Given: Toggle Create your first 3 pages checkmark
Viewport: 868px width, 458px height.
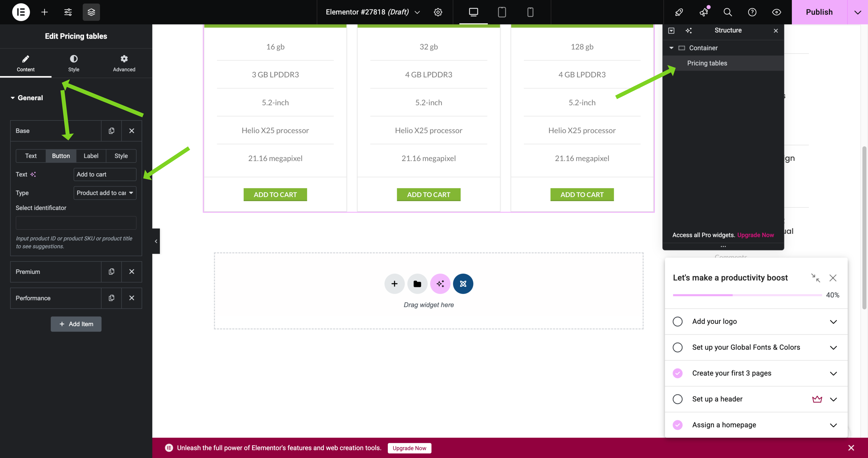Looking at the screenshot, I should (678, 373).
